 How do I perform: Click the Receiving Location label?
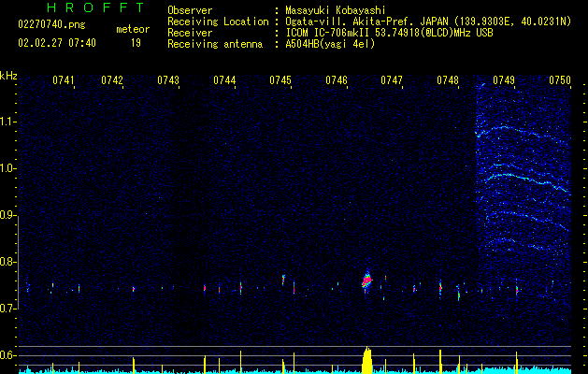[218, 22]
